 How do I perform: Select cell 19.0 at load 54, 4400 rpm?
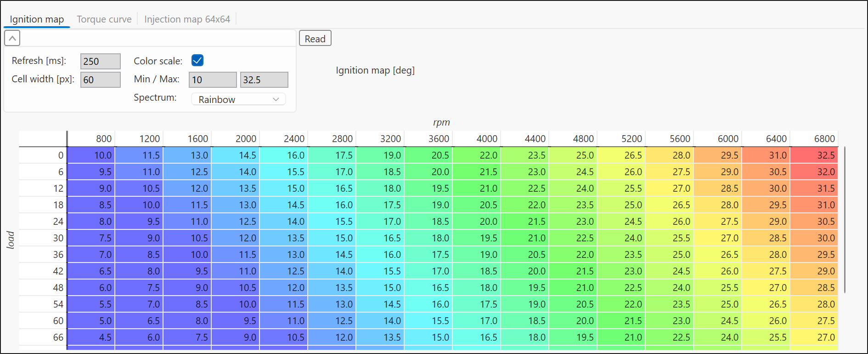pos(525,304)
